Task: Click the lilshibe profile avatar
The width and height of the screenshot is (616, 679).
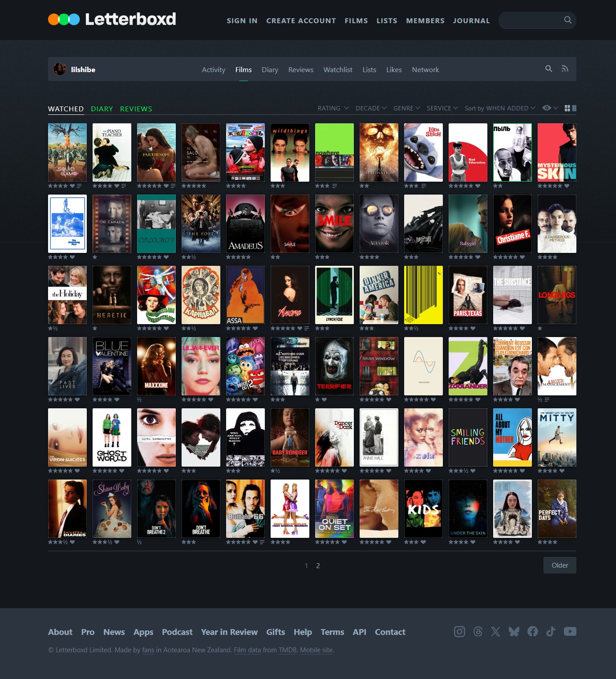Action: tap(60, 69)
